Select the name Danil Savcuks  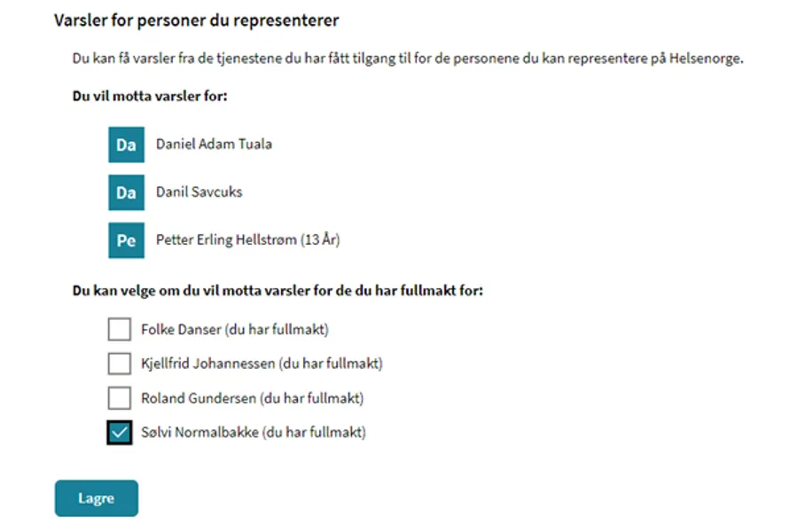click(199, 192)
